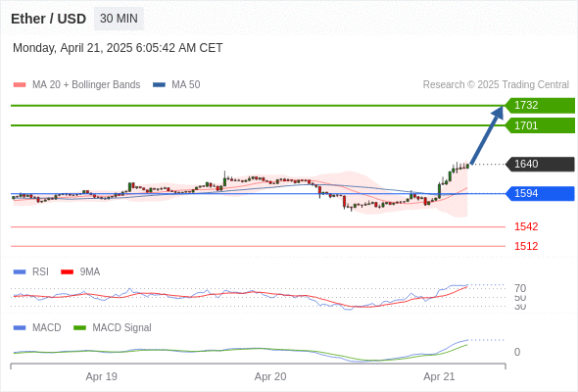Select the 1732 resistance price tag
Viewport: 578px width, 392px height.
click(x=540, y=105)
